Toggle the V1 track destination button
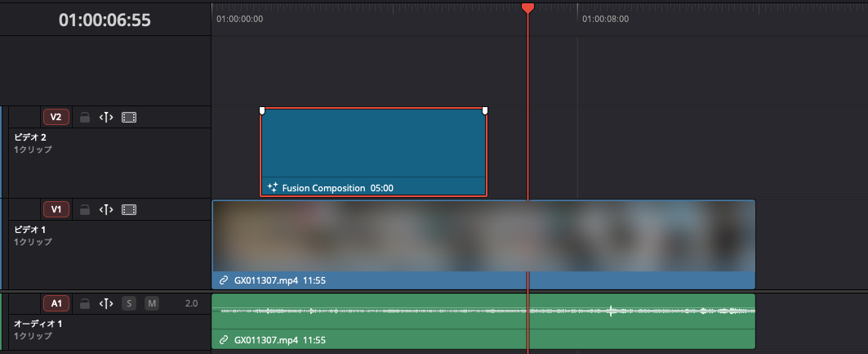This screenshot has height=354, width=868. click(56, 209)
